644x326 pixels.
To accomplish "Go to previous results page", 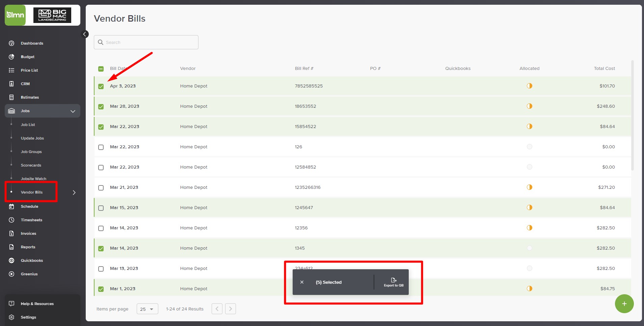I will [x=217, y=309].
